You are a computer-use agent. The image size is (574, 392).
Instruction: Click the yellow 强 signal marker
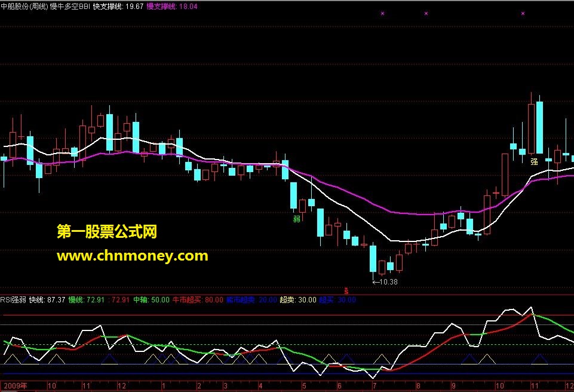[535, 161]
